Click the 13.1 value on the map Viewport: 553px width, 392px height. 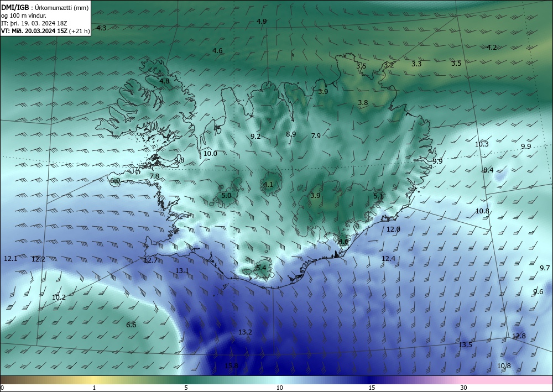[x=182, y=270]
